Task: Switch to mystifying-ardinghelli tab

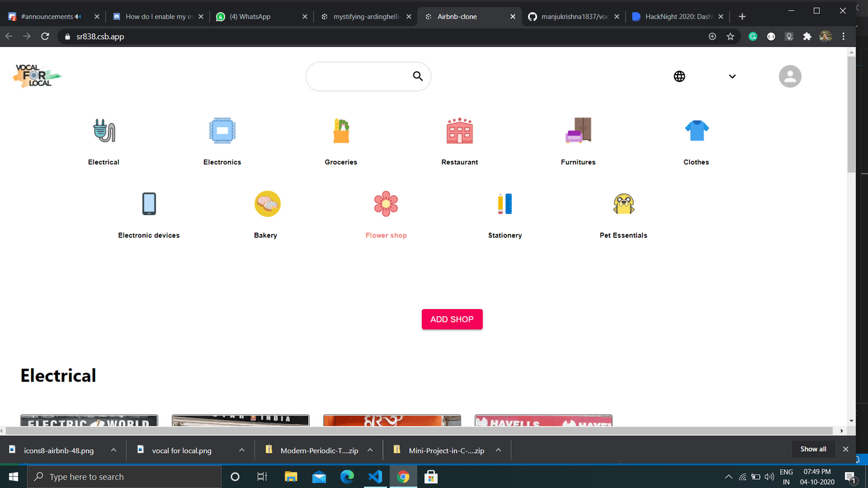Action: coord(366,17)
